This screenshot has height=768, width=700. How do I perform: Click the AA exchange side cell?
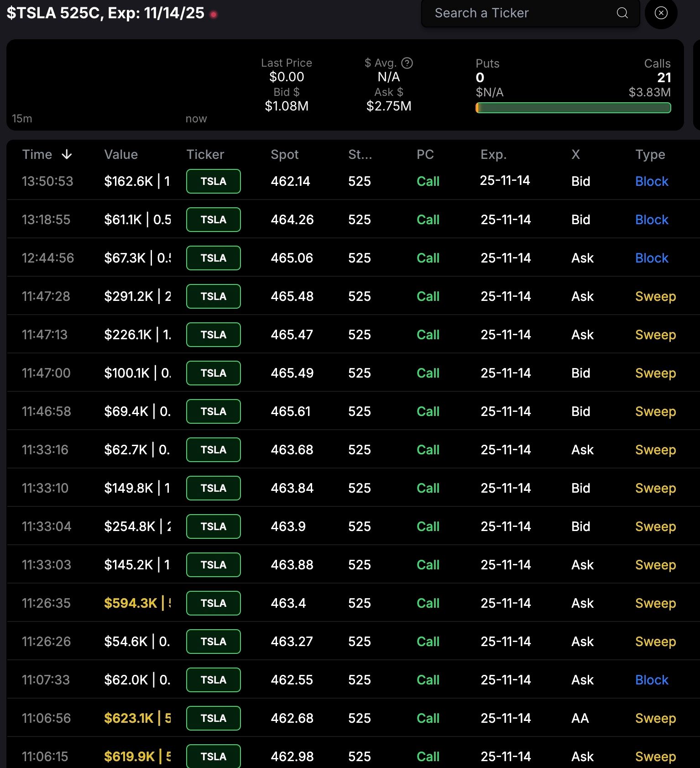pyautogui.click(x=580, y=718)
